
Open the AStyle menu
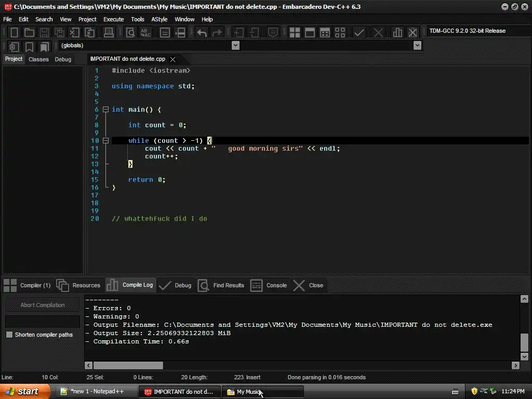click(x=159, y=19)
